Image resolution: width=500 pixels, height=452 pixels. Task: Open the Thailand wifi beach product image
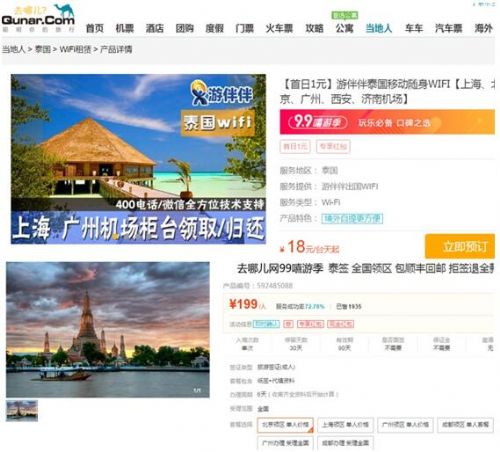(x=138, y=159)
